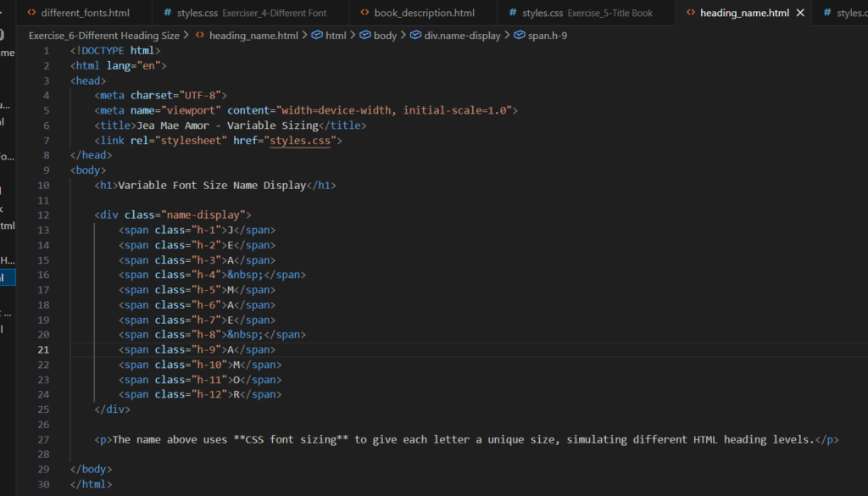Click line number 12 in the gutter
This screenshot has height=496, width=868.
click(43, 215)
